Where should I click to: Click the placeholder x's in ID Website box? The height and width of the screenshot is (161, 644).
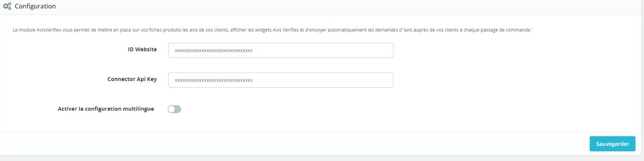(213, 50)
